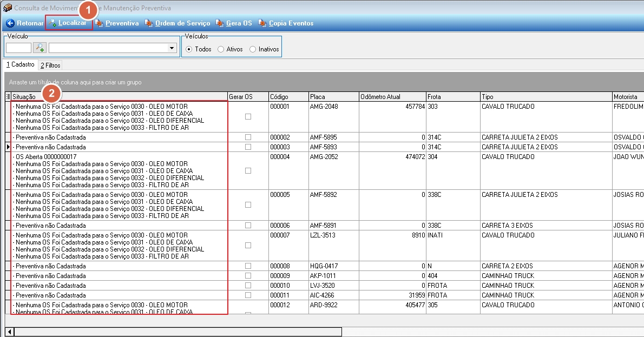Click the Preventiva toolbar icon

coord(99,23)
